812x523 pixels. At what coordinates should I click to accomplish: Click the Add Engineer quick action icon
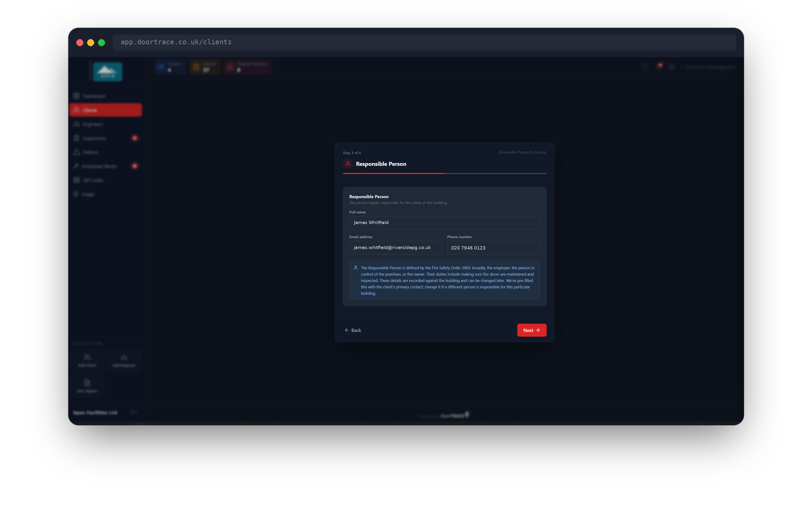[124, 357]
